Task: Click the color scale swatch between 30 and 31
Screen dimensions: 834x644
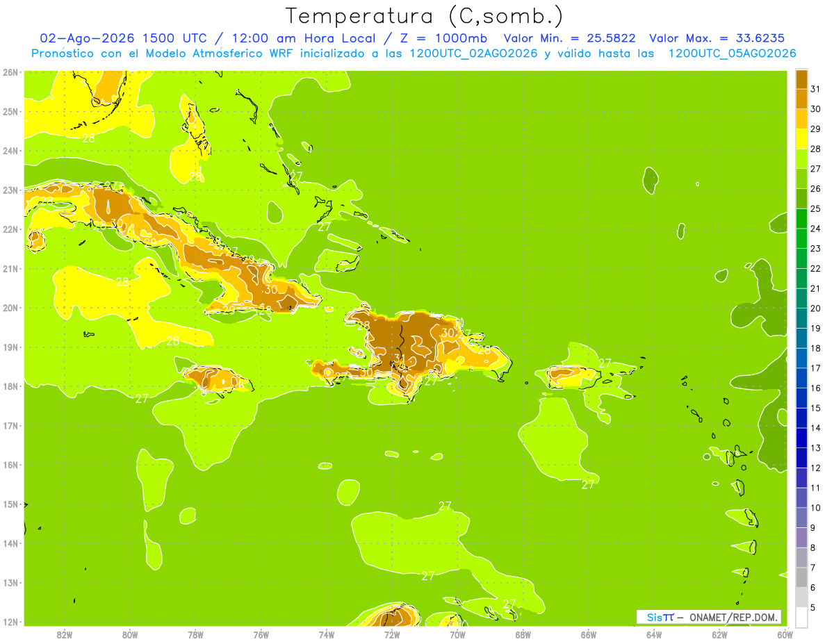Action: tap(801, 98)
